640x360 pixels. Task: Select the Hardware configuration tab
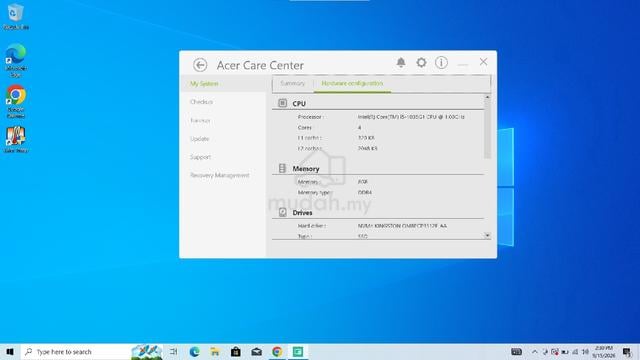click(x=352, y=83)
